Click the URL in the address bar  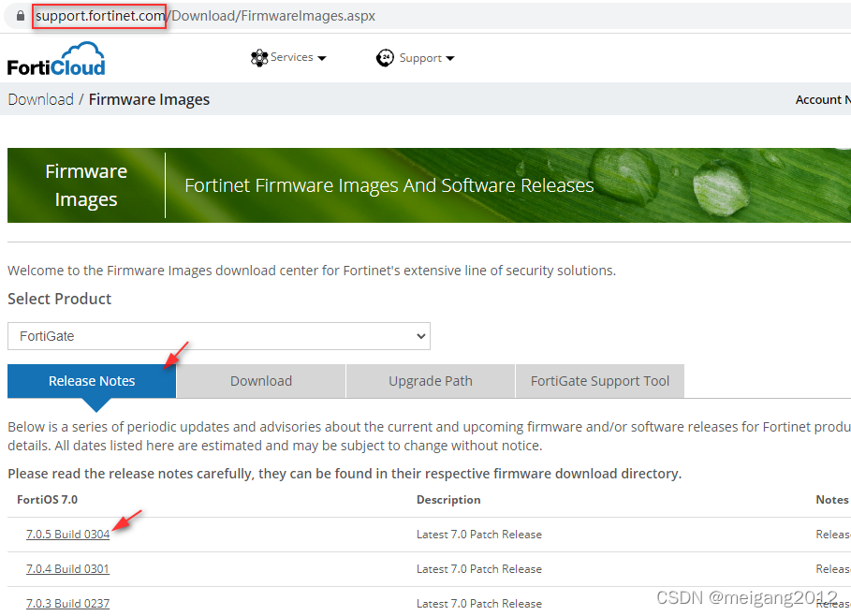click(x=205, y=16)
